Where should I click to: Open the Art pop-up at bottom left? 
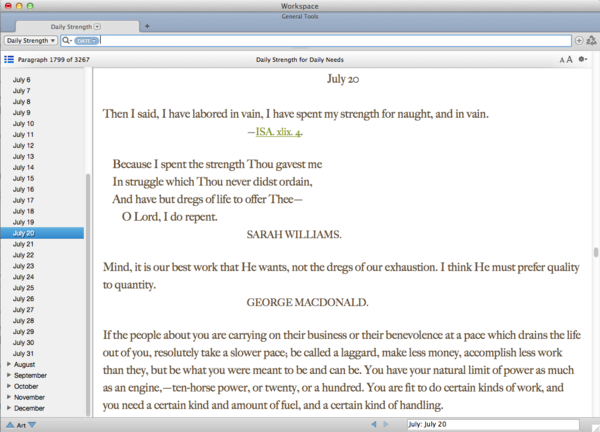21,425
